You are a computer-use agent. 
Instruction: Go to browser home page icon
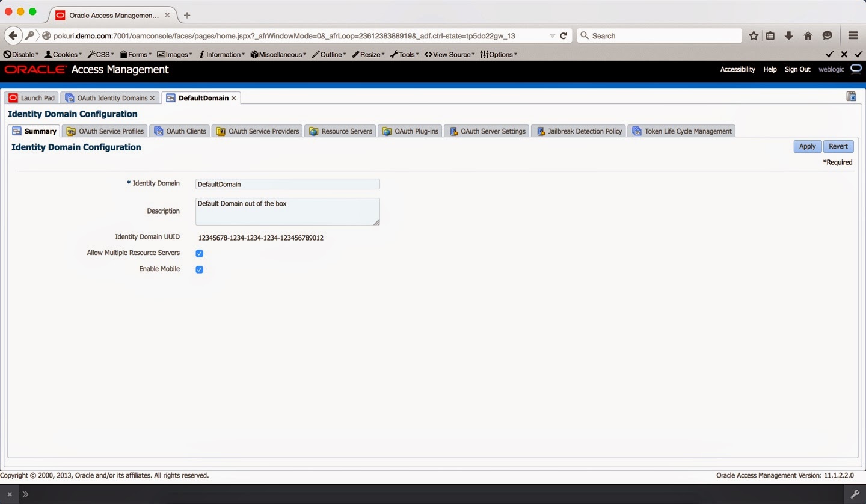[x=808, y=35]
